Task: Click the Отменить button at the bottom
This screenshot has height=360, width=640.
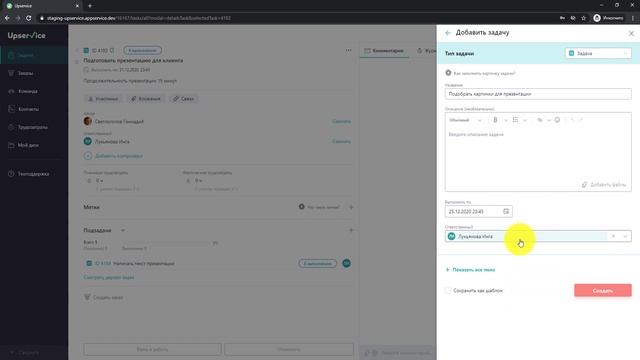Action: 289,349
